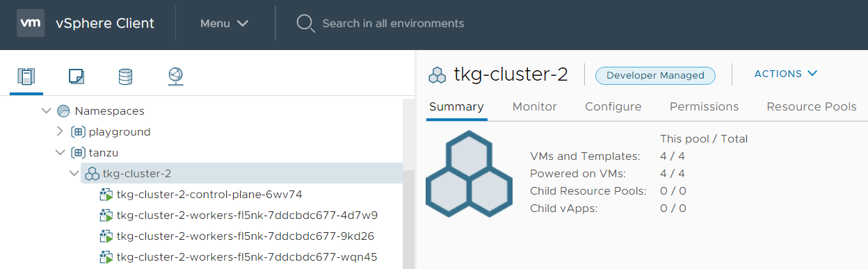
Task: Click the vSphere Client title
Action: coord(105,24)
